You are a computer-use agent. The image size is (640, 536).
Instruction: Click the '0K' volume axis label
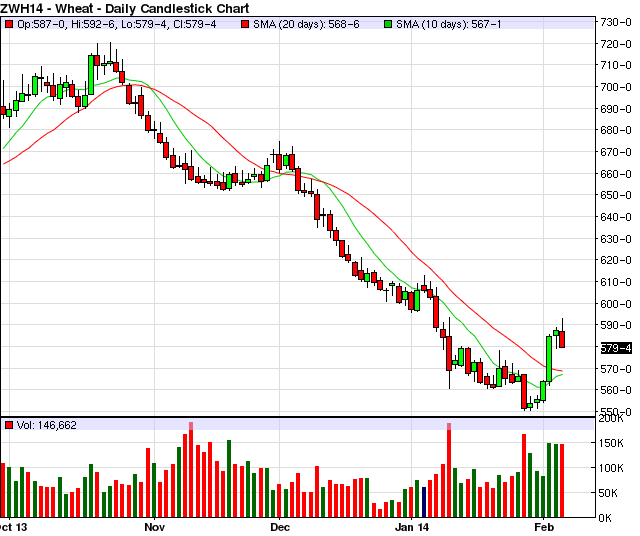(x=605, y=518)
